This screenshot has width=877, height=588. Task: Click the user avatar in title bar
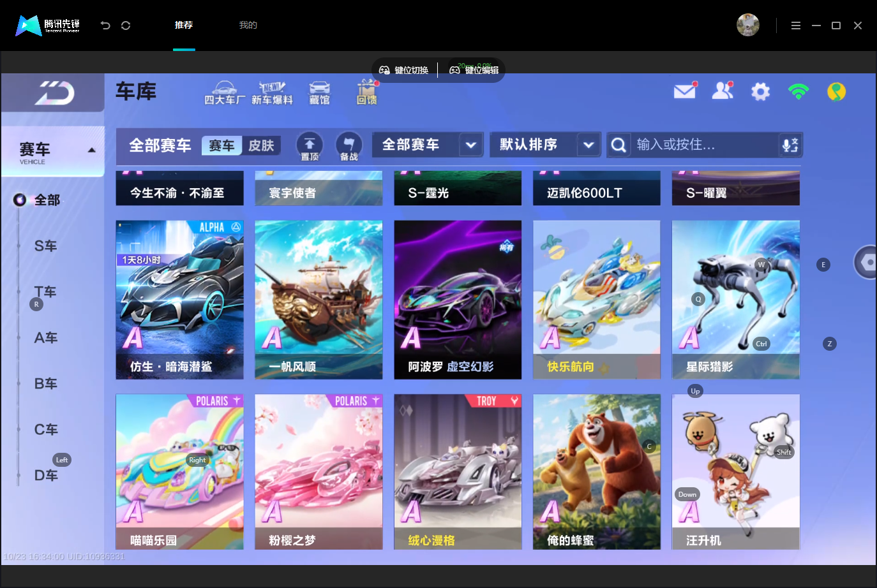click(x=748, y=25)
